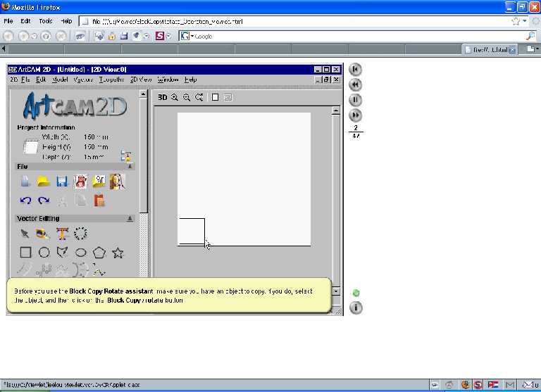
Task: Click the Zoom In magnifier in 2D view toolbar
Action: [175, 97]
